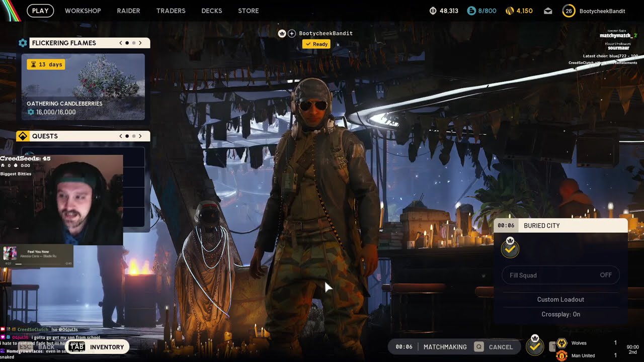Image resolution: width=644 pixels, height=362 pixels.
Task: Click the CreedSeeds: 45 overlay text
Action: [x=25, y=158]
